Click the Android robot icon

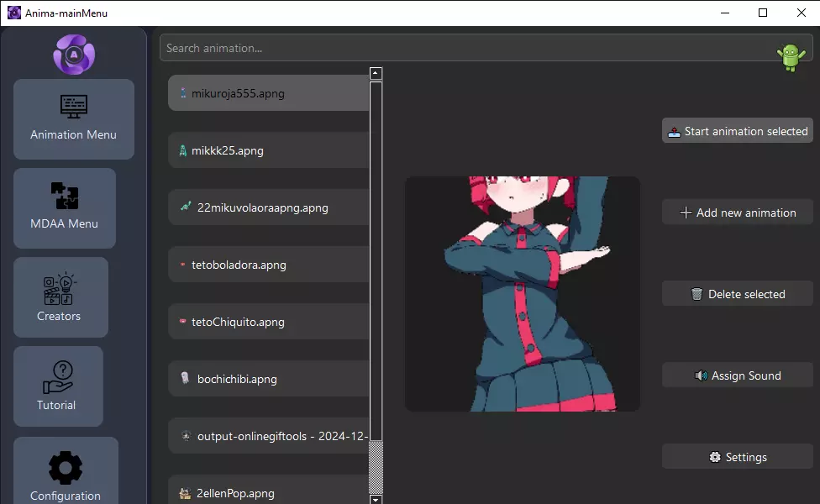(x=791, y=57)
